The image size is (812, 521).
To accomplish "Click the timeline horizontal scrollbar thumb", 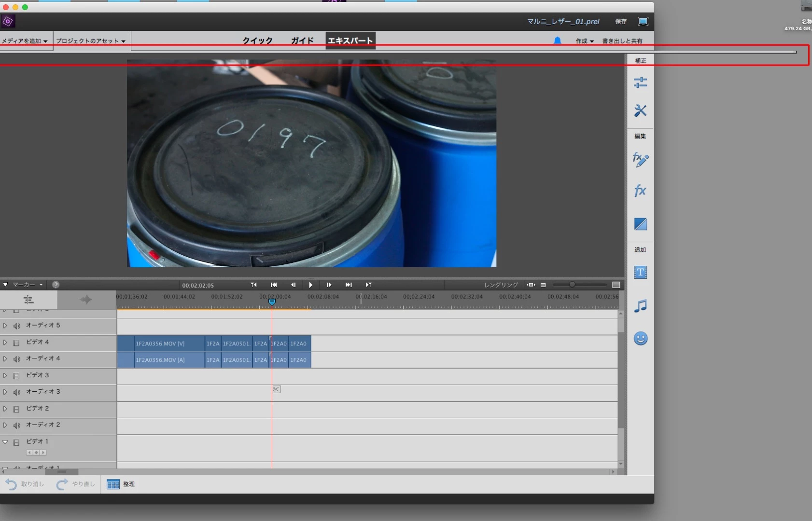I will pos(62,472).
